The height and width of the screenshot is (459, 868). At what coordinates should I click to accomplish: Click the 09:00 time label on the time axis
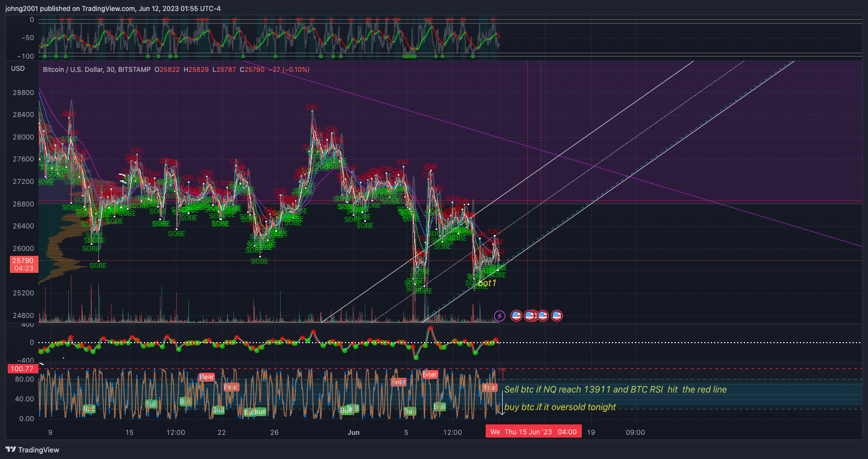(x=635, y=433)
